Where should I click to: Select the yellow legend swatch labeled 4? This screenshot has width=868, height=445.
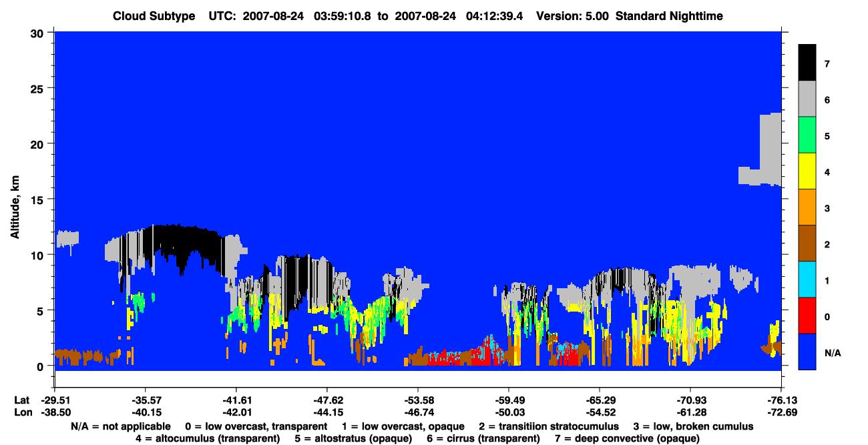pyautogui.click(x=807, y=171)
